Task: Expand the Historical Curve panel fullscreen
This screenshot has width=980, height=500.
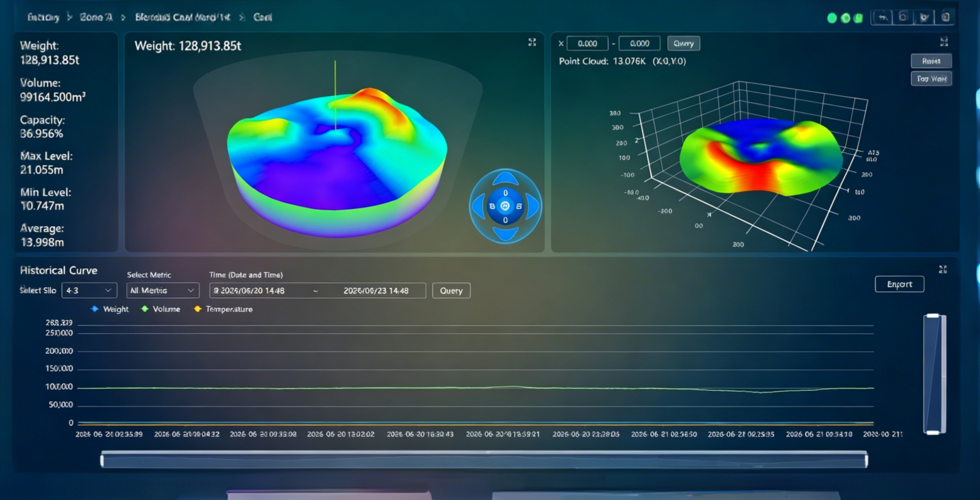Action: click(x=943, y=270)
